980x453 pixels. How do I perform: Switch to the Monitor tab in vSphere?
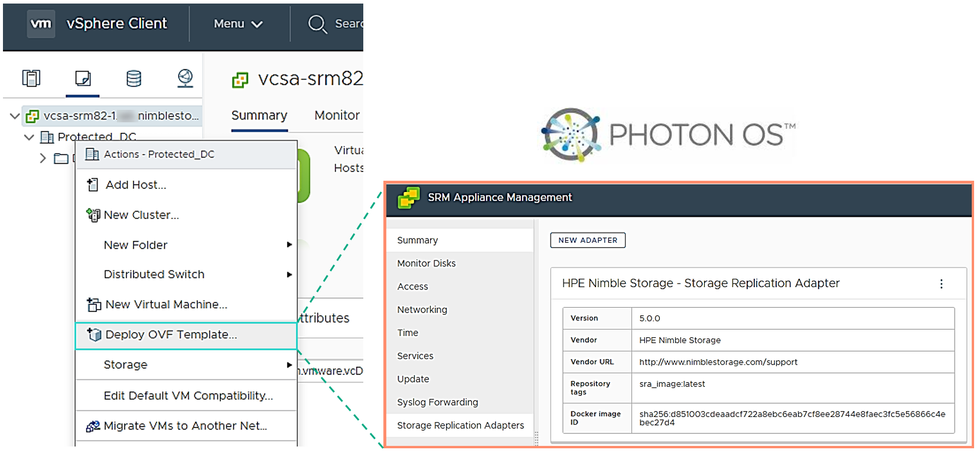click(x=337, y=115)
